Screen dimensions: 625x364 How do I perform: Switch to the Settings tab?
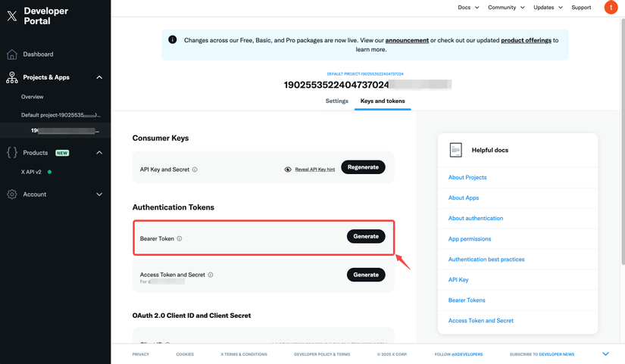click(337, 101)
